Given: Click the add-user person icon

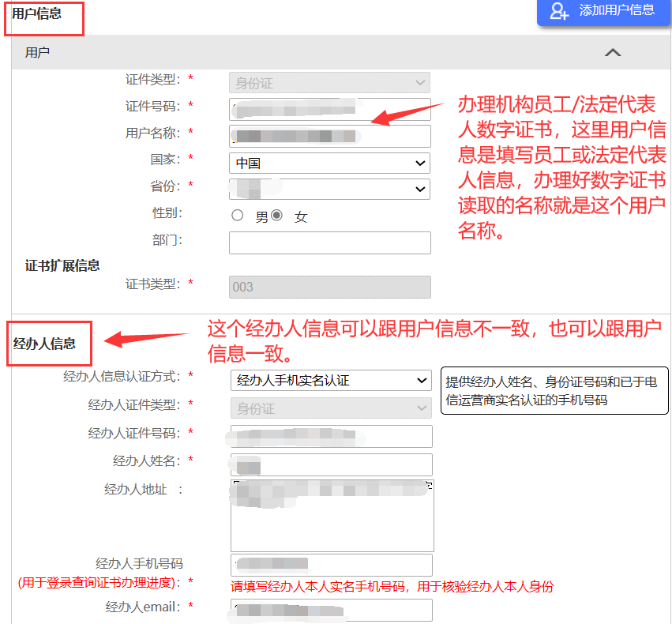Looking at the screenshot, I should 559,11.
